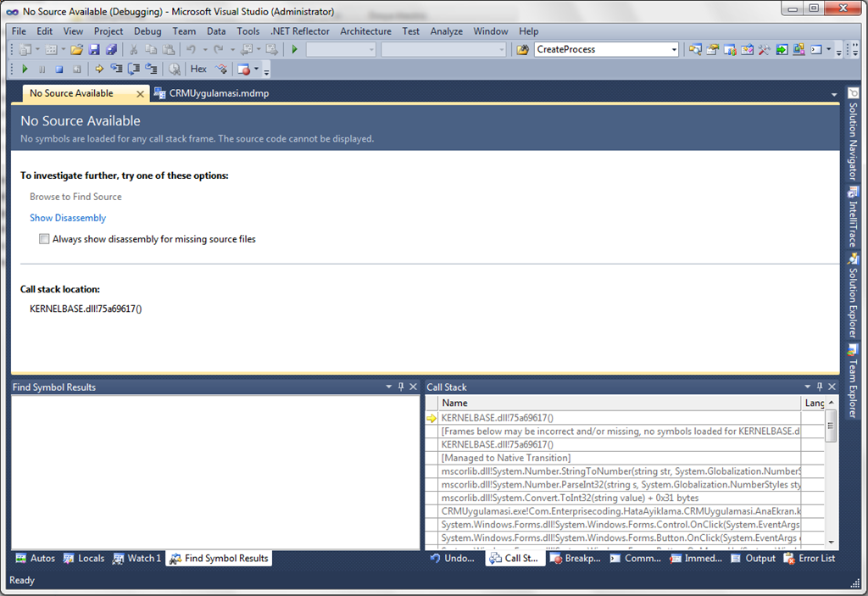Click the Restart debugging icon

click(x=76, y=70)
